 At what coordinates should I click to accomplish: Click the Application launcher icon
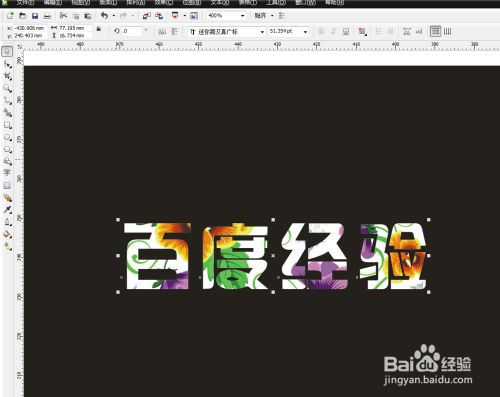click(175, 16)
